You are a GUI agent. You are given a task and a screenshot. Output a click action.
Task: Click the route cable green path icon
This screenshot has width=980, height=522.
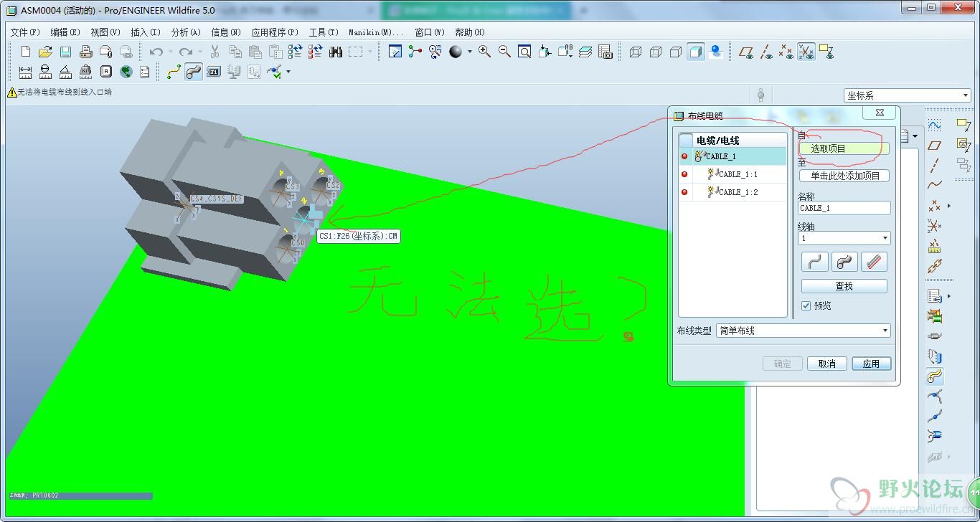174,72
